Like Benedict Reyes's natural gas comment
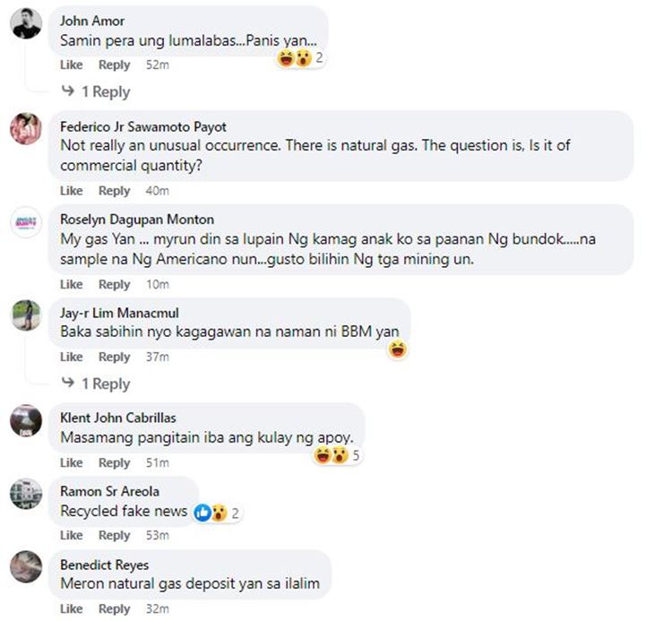Viewport: 672px width, 621px height. pos(71,609)
